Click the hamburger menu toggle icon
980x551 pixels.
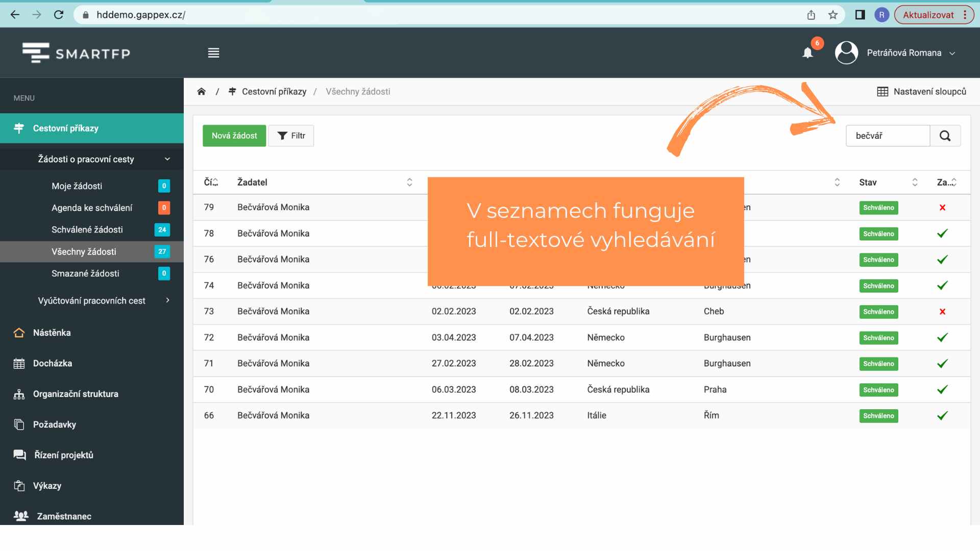click(x=213, y=53)
